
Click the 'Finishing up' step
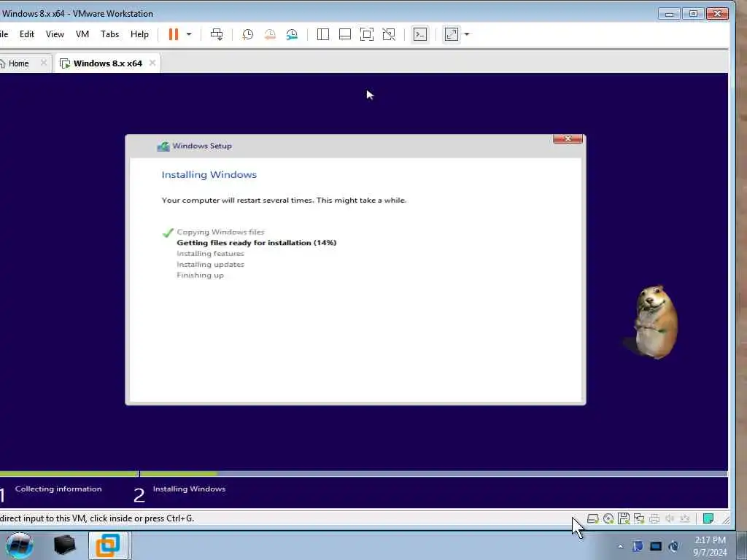200,275
